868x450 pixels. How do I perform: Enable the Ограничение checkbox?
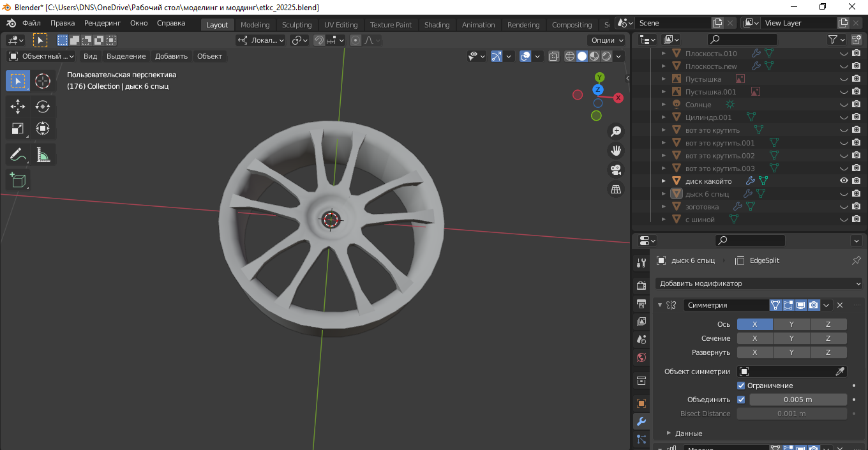pos(741,386)
